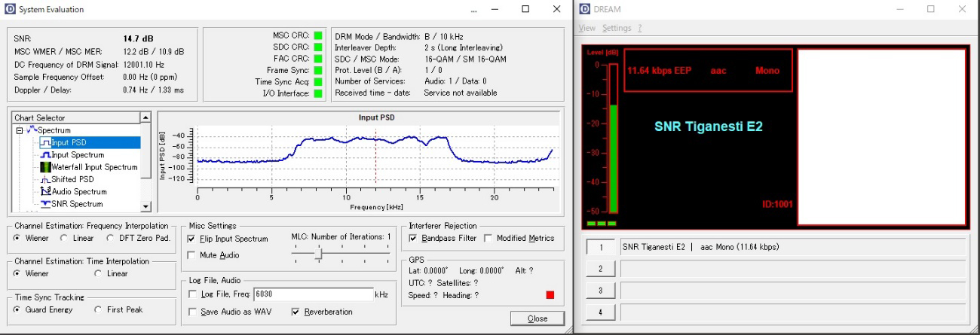Screen dimensions: 980x335
Task: Click the SNR value 14.7 dB
Action: 139,38
